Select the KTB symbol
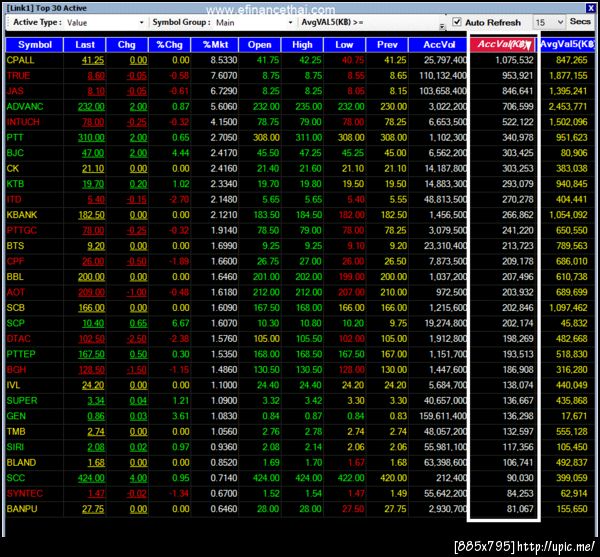600x557 pixels. pyautogui.click(x=15, y=184)
